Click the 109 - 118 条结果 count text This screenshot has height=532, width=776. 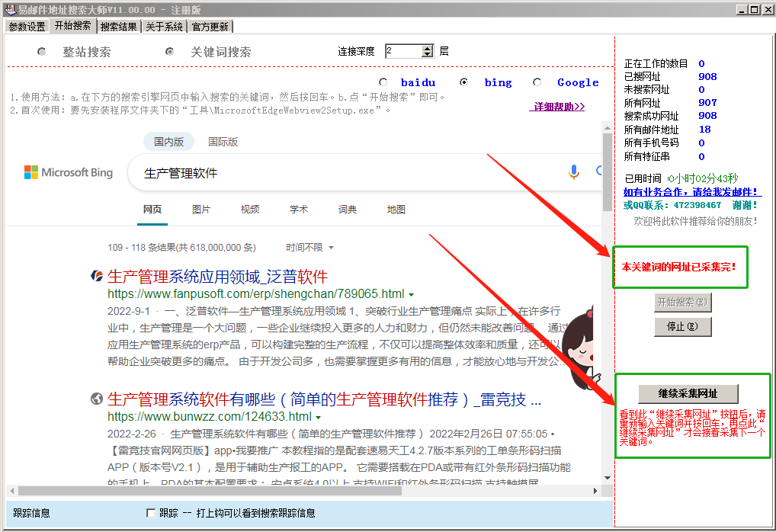pos(181,248)
